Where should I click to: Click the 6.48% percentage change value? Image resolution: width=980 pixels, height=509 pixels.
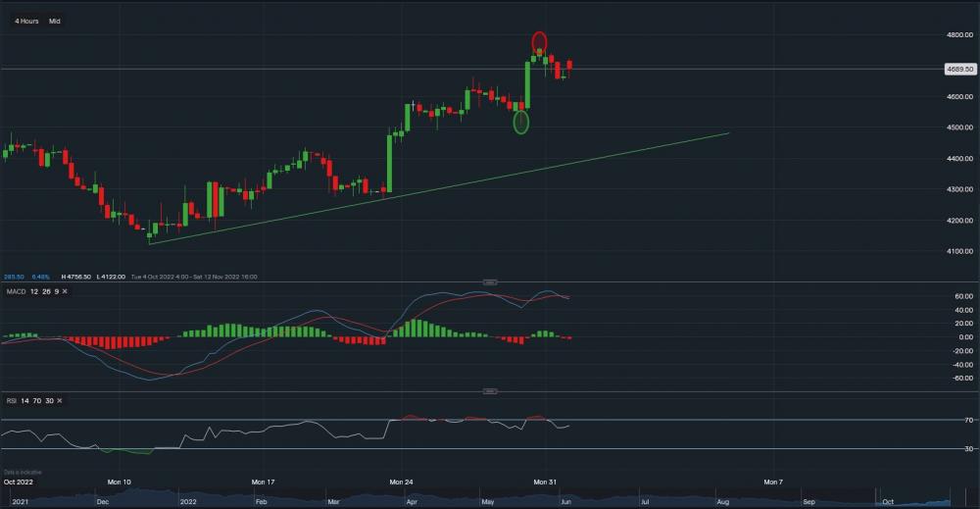(x=40, y=277)
